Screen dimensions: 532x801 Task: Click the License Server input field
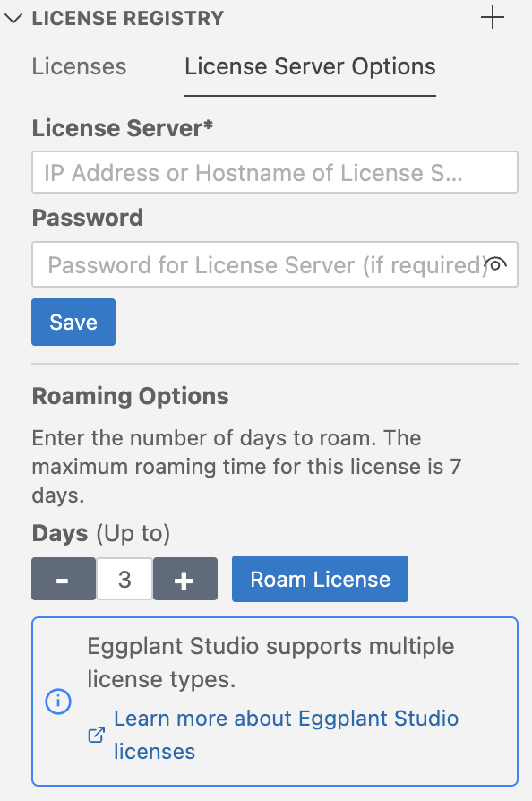tap(274, 172)
